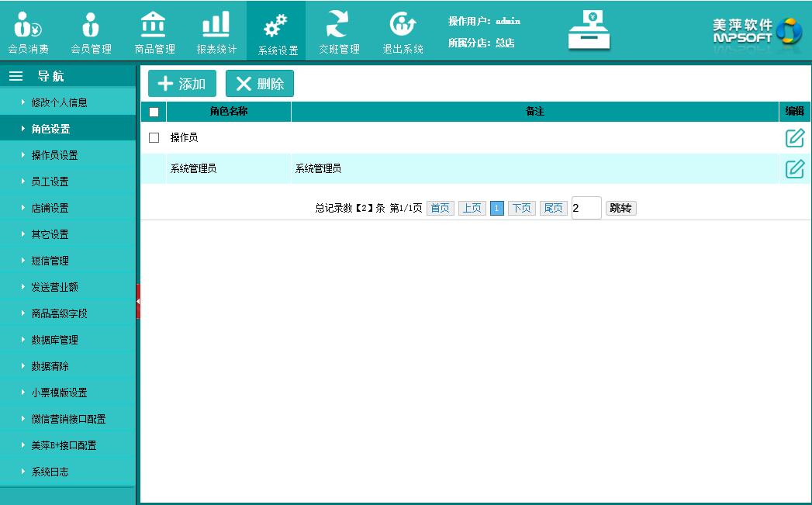The image size is (812, 505).
Task: Toggle the select-all checkbox in table header
Action: point(154,112)
